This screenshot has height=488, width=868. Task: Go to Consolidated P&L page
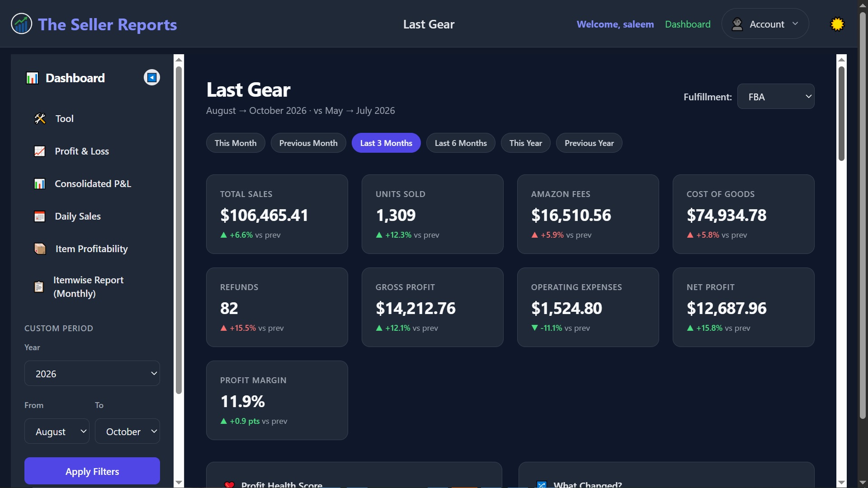92,184
